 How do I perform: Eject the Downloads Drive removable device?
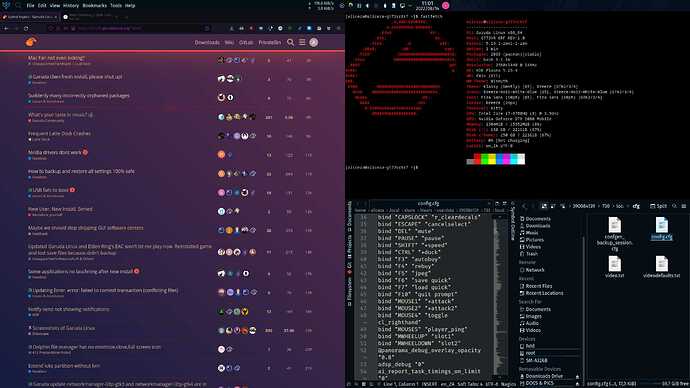tap(577, 377)
